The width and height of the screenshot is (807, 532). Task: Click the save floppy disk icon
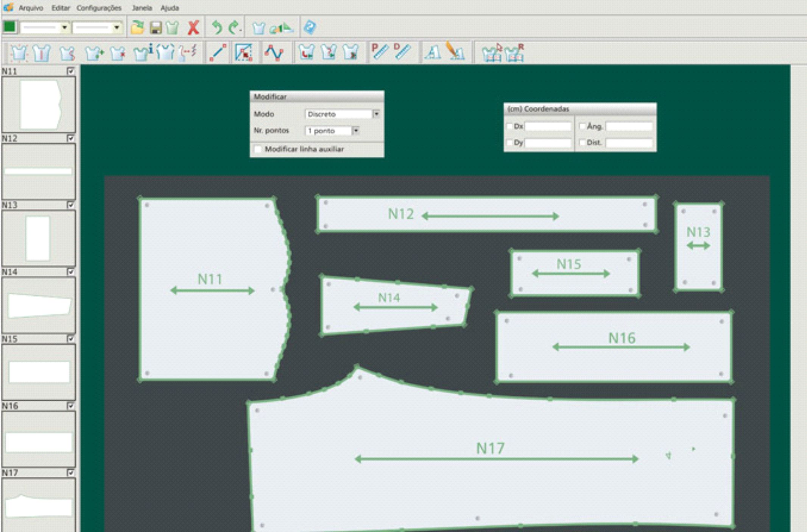pyautogui.click(x=156, y=28)
